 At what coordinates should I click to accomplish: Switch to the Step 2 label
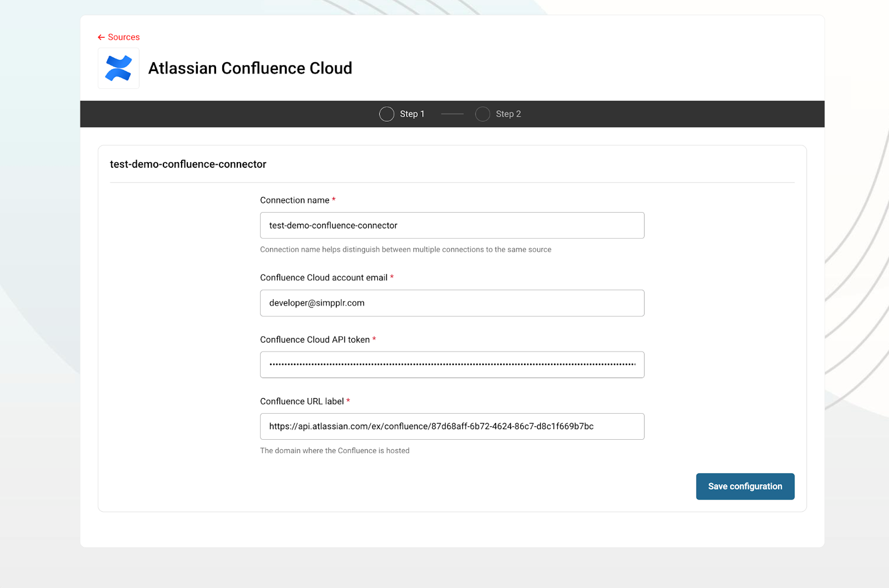(508, 114)
